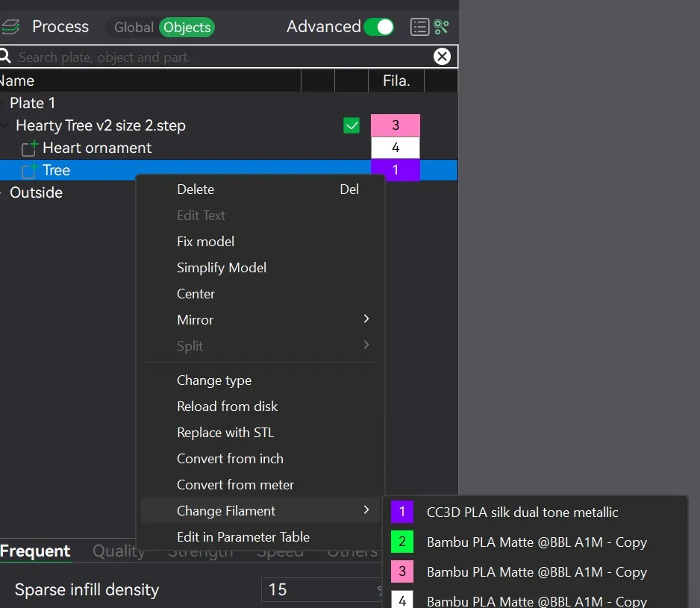
Task: Collapse the Hearty Tree v2 object
Action: (x=4, y=125)
